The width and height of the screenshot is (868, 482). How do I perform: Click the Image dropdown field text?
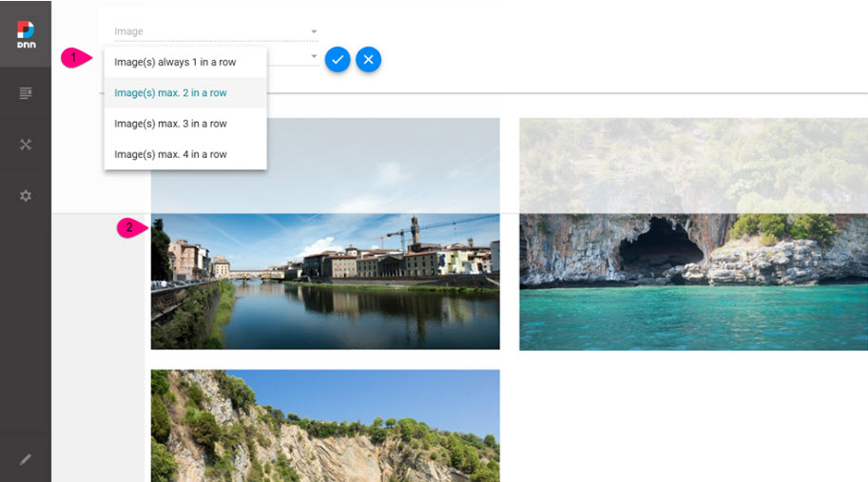point(129,32)
